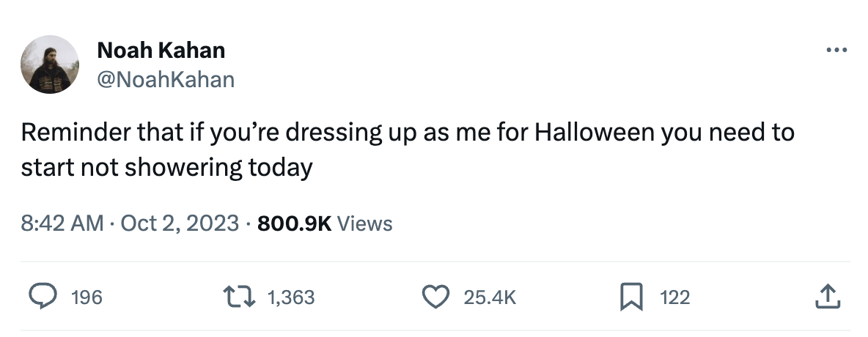
Task: Open Noah Kahan's profile picture
Action: (50, 64)
